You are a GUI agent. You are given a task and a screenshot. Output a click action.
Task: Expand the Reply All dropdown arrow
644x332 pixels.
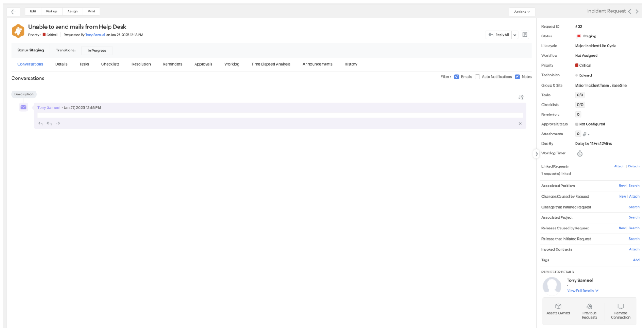pos(515,35)
